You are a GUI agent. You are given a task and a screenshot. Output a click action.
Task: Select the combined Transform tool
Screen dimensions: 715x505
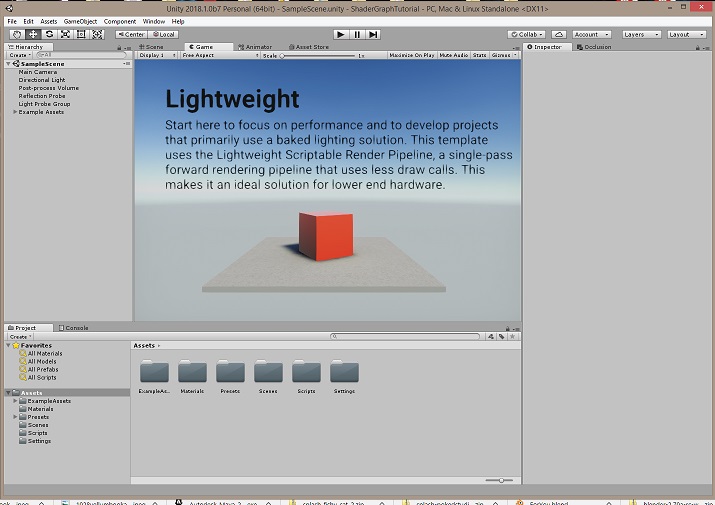[x=97, y=34]
